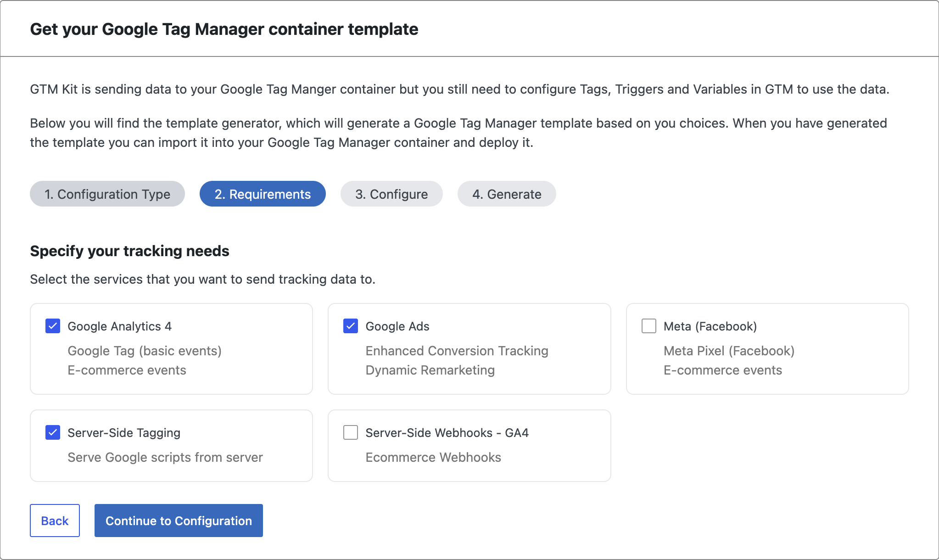Jump to the 4. Generate step

[x=507, y=194]
